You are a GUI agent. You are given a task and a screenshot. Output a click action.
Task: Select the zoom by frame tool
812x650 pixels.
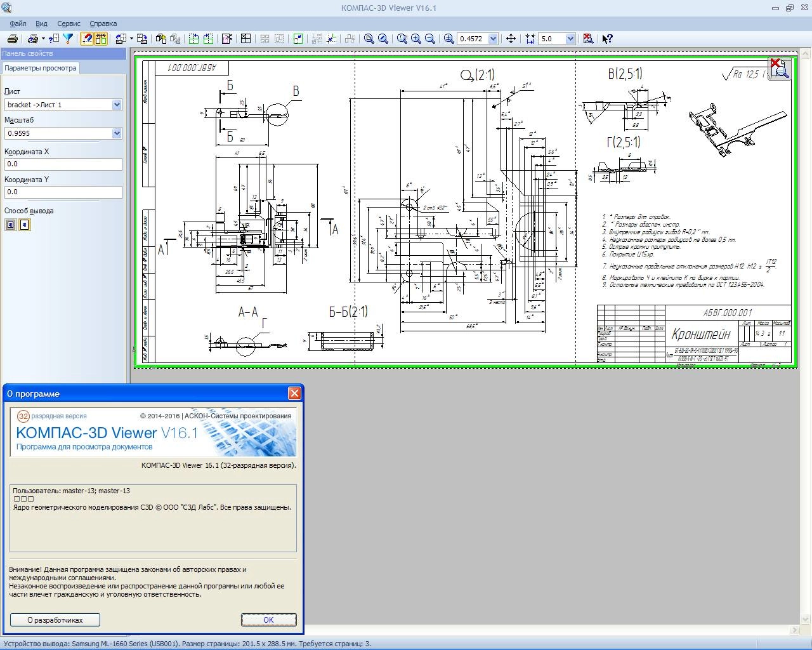(x=402, y=39)
